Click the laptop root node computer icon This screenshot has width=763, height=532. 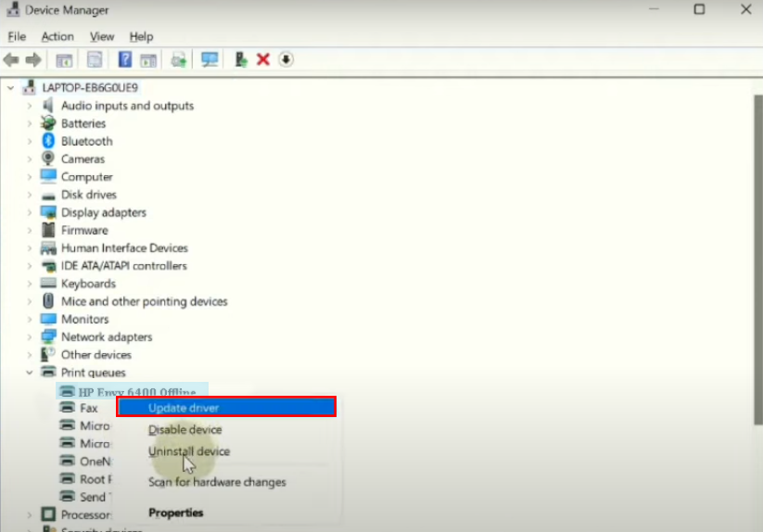[29, 87]
